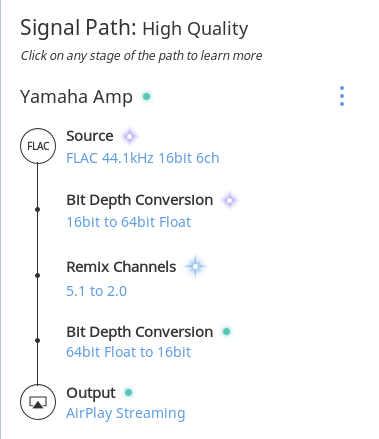
Task: Click the first Bit Depth Conversion heading
Action: click(140, 200)
